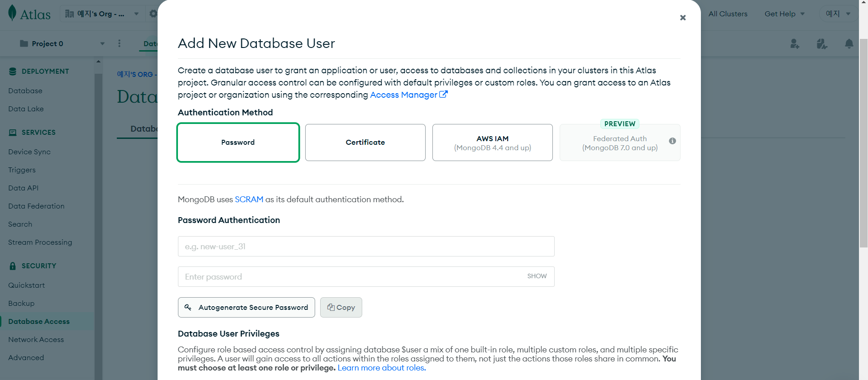Click the invite user icon in the header
Viewport: 868px width, 380px height.
[795, 43]
